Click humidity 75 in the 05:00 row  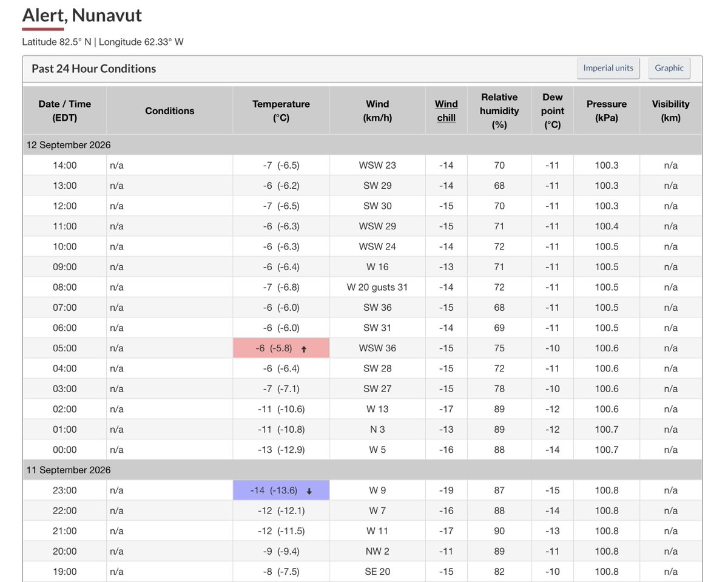[499, 348]
